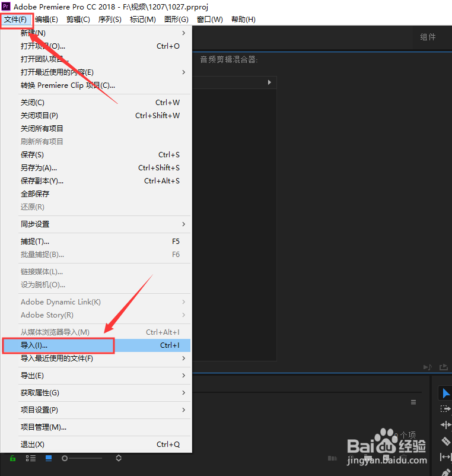Select the Slip tool
The image size is (452, 476).
coord(445,456)
